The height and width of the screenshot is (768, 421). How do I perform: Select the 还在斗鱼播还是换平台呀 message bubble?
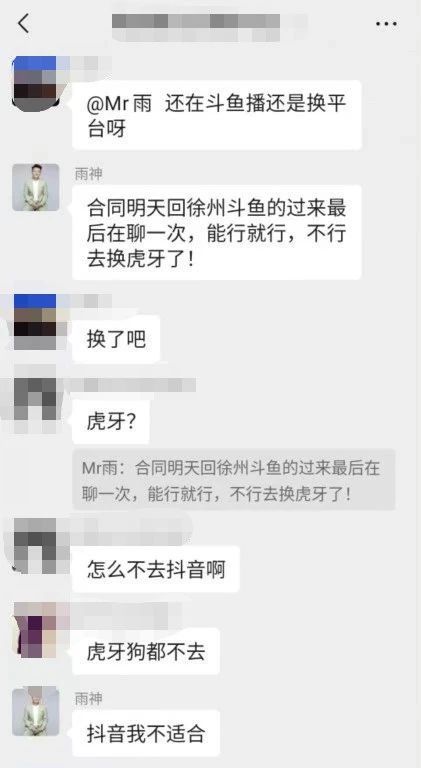pos(217,115)
